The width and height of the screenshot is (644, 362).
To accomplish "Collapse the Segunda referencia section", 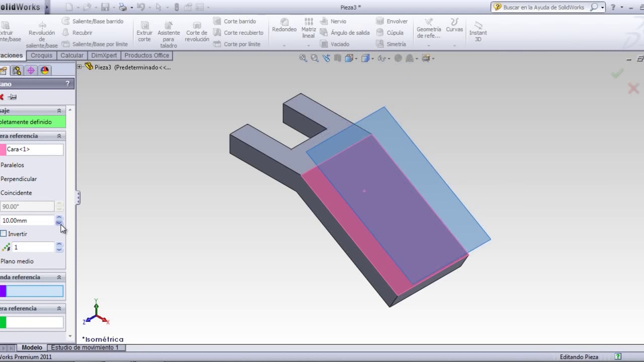I will pyautogui.click(x=59, y=277).
